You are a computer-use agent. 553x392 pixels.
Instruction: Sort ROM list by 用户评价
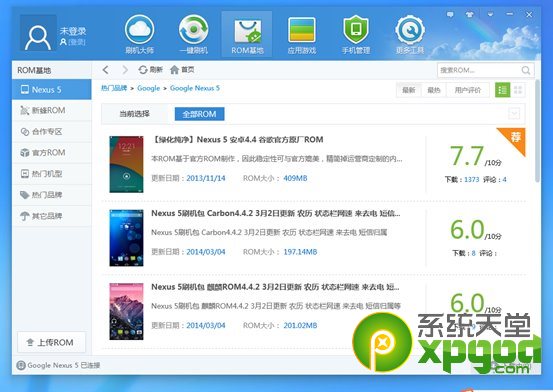(468, 90)
